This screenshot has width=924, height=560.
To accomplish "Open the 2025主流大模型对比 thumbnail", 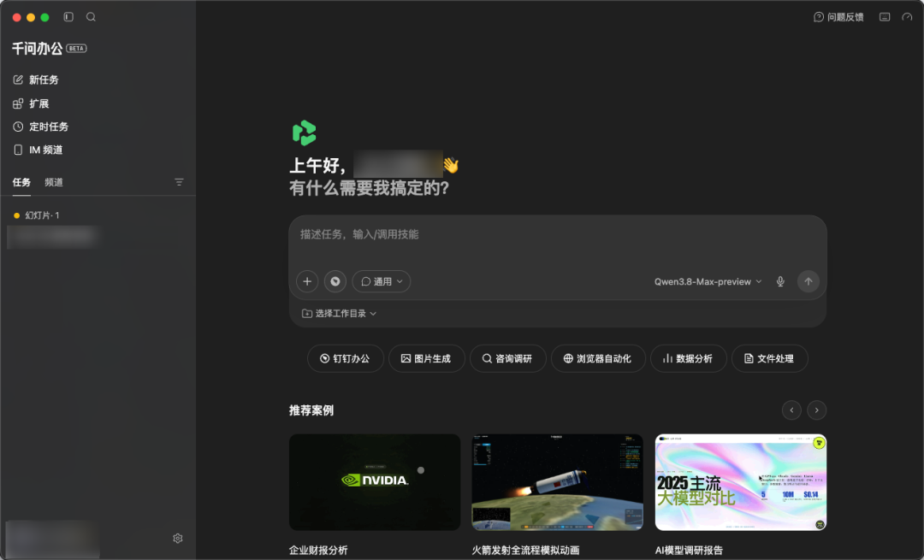I will coord(741,482).
